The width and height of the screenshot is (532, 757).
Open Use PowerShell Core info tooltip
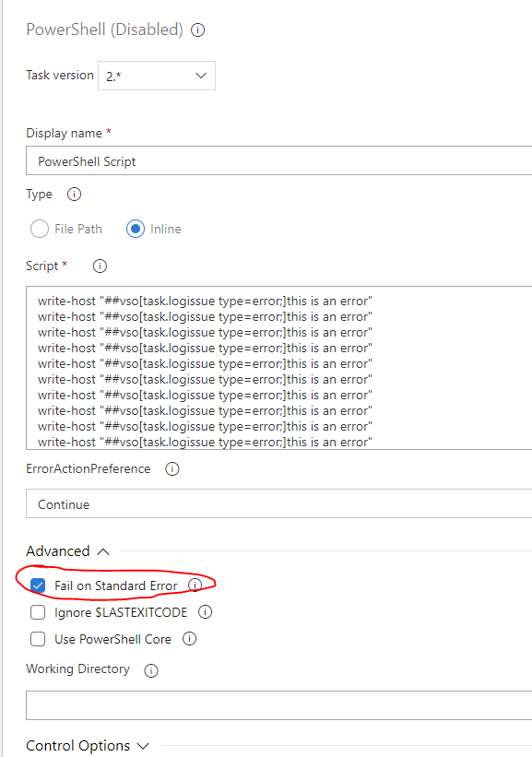coord(188,639)
